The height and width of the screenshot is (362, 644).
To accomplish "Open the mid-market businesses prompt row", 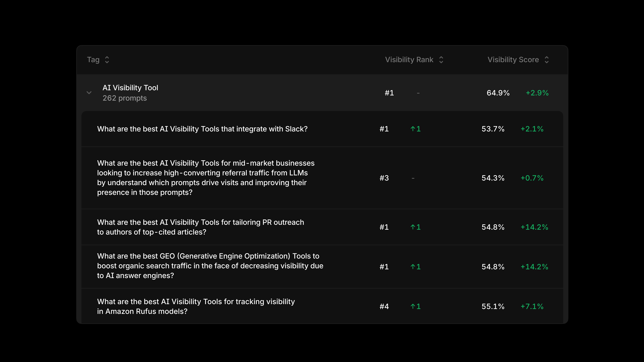I will pyautogui.click(x=322, y=178).
